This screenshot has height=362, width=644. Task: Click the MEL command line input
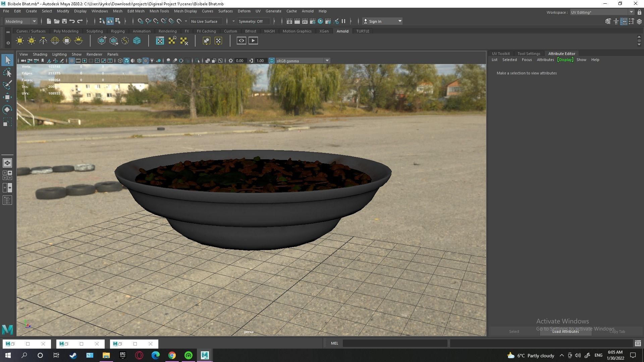click(x=394, y=343)
